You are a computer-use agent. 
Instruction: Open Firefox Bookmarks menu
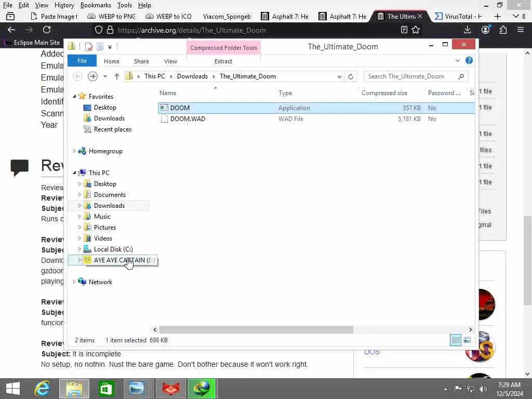point(96,5)
